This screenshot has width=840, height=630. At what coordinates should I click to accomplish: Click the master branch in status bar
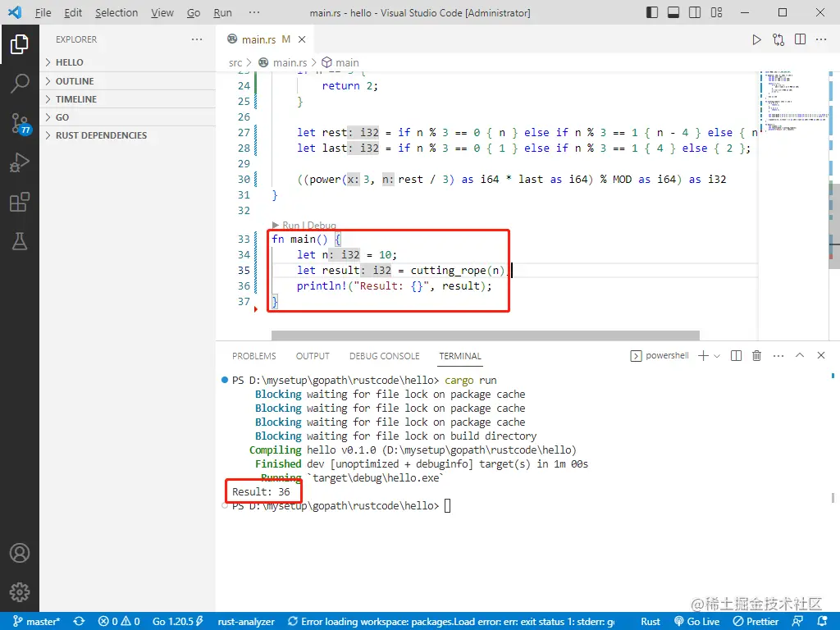36,622
